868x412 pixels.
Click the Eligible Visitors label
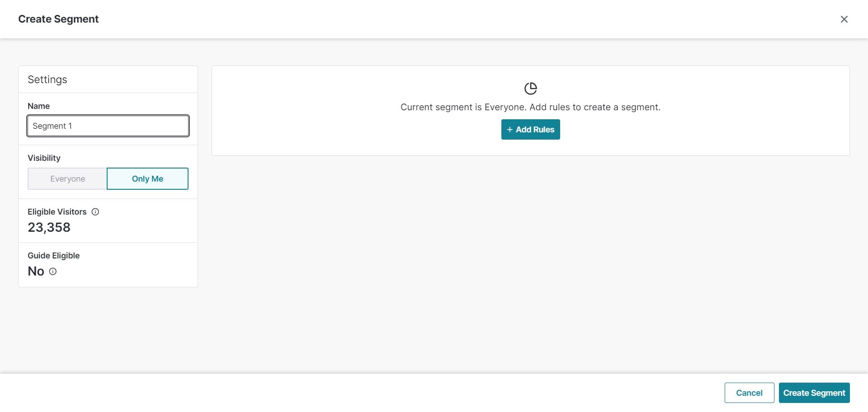[x=57, y=212]
